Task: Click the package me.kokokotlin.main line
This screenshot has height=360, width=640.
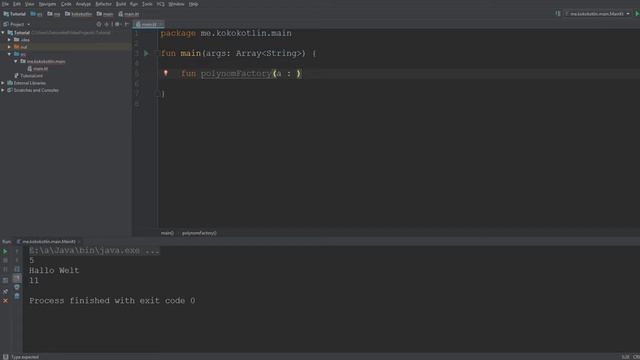Action: click(x=226, y=33)
